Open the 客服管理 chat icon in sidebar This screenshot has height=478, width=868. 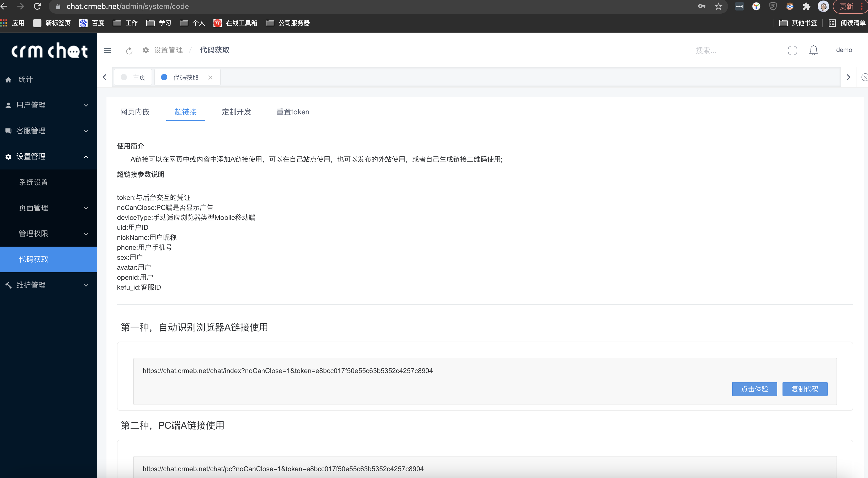point(8,130)
